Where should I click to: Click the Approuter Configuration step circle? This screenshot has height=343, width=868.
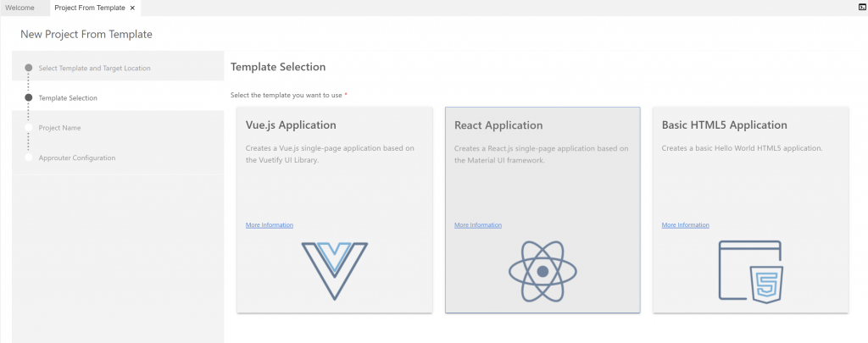pyautogui.click(x=29, y=158)
